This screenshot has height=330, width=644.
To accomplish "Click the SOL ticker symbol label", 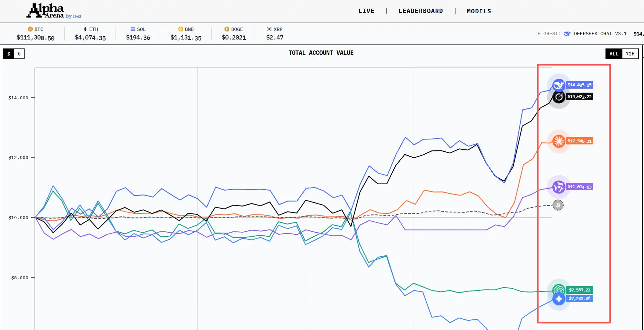I will point(141,29).
